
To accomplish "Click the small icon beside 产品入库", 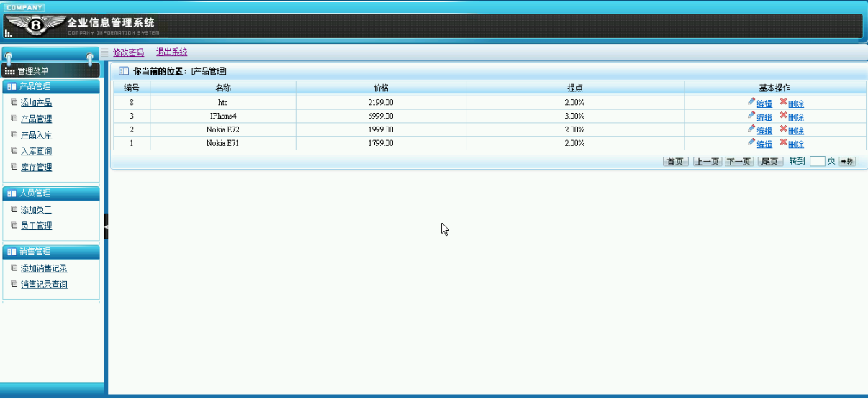I will (x=14, y=134).
